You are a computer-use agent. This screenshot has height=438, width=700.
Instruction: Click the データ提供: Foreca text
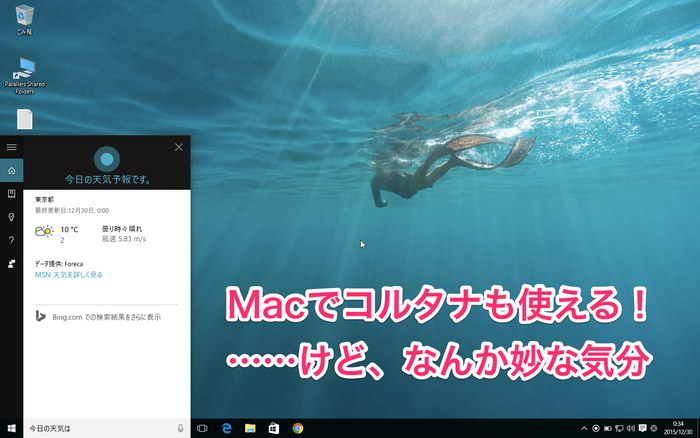click(59, 264)
